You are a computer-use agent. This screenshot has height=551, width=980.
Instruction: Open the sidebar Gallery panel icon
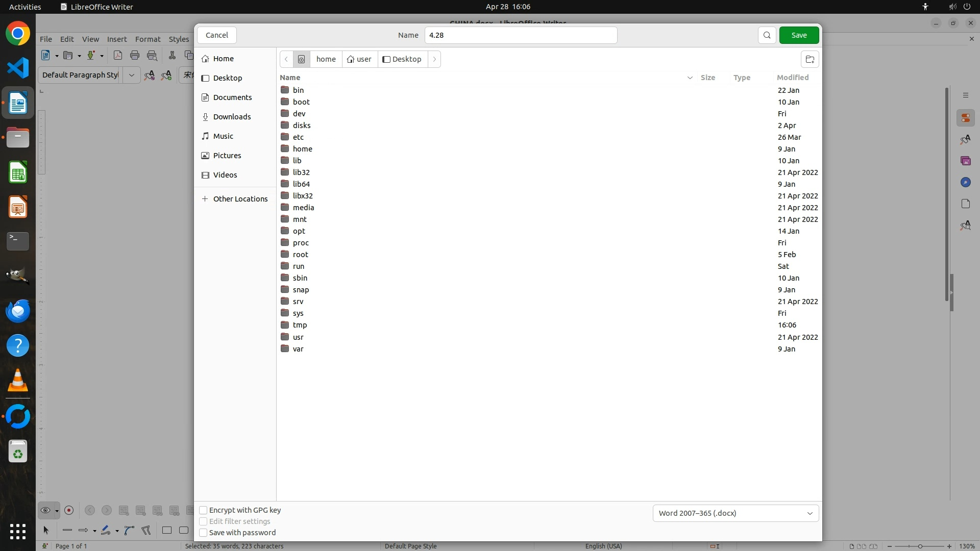pyautogui.click(x=965, y=161)
